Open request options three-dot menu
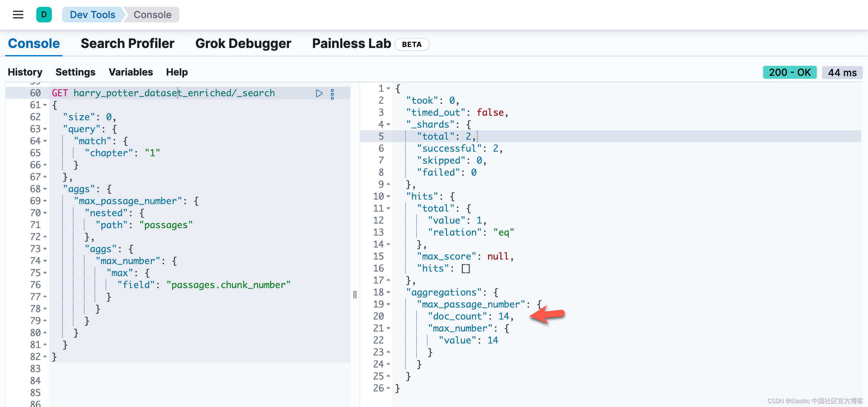868x407 pixels. pos(332,94)
